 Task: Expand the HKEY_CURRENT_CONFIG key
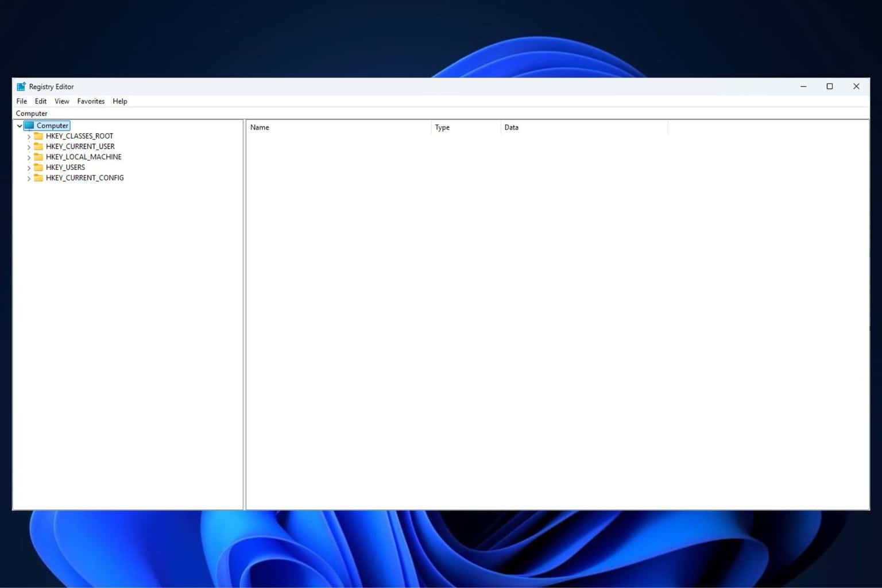(29, 179)
